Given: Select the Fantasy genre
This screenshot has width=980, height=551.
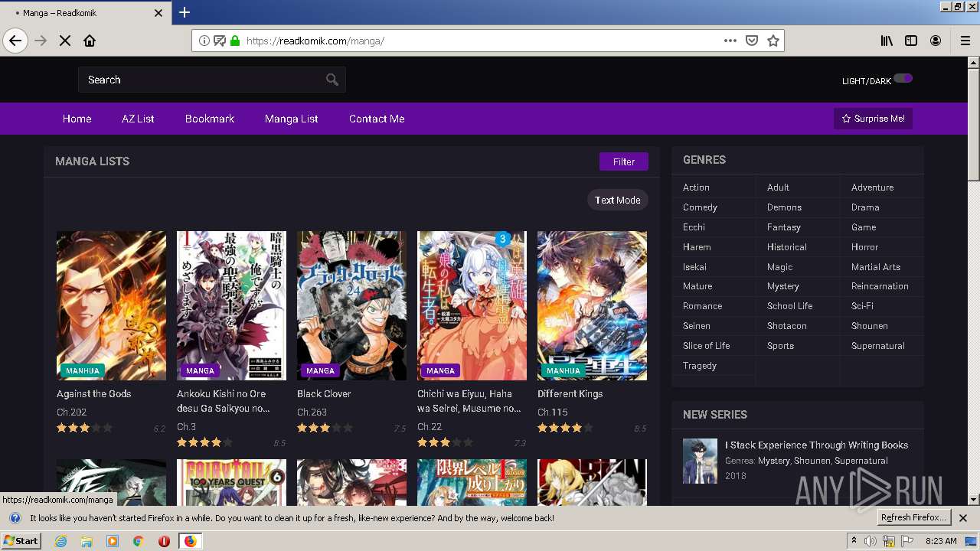Looking at the screenshot, I should coord(784,227).
